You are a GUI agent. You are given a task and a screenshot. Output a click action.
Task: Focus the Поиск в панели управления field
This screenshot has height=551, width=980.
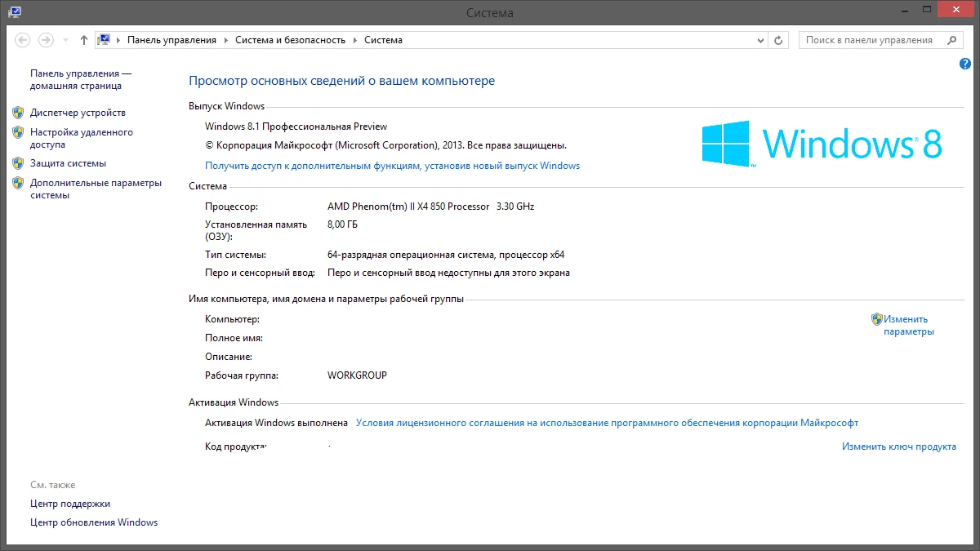(x=869, y=40)
